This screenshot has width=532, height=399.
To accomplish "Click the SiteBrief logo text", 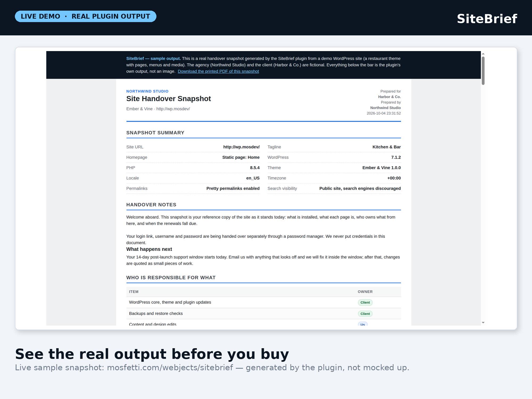I will click(x=487, y=19).
